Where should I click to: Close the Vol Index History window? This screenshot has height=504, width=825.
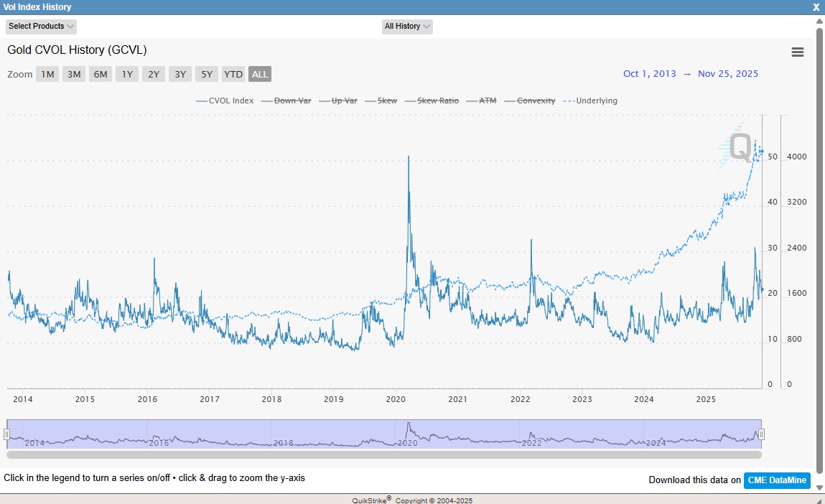point(816,7)
